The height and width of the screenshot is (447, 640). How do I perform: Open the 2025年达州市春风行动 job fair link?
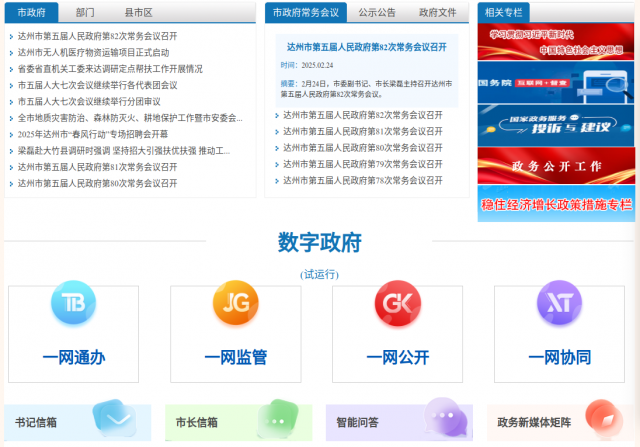[x=93, y=134]
